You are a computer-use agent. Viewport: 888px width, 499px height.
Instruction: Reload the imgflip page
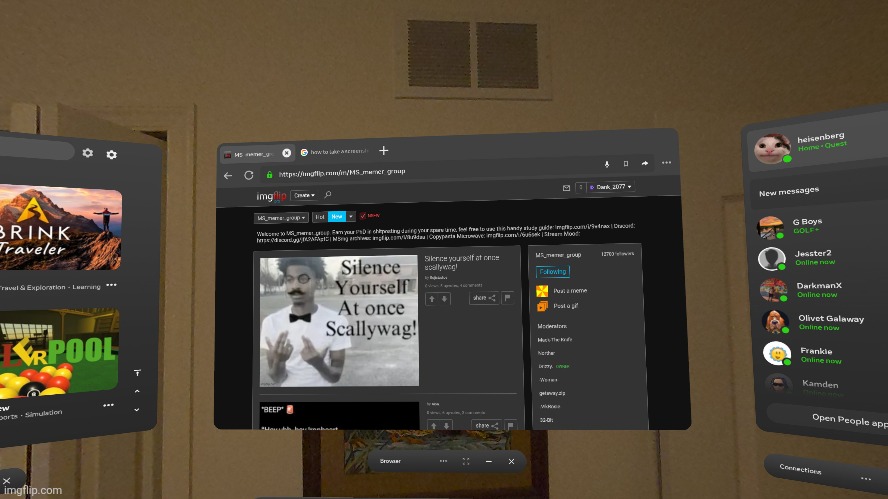point(249,175)
